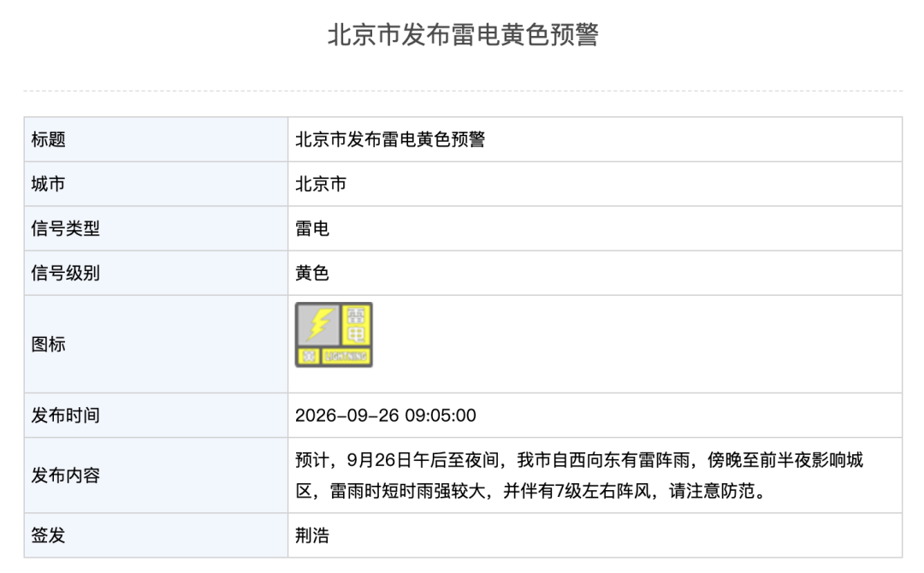Image resolution: width=924 pixels, height=573 pixels.
Task: Click the 雷电 characters on warning icon
Action: 356,325
